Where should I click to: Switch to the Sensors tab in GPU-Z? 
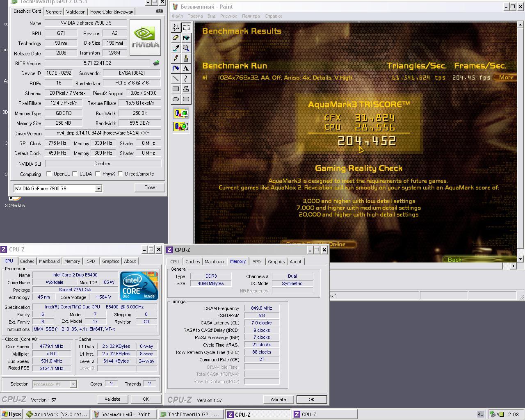(x=54, y=12)
